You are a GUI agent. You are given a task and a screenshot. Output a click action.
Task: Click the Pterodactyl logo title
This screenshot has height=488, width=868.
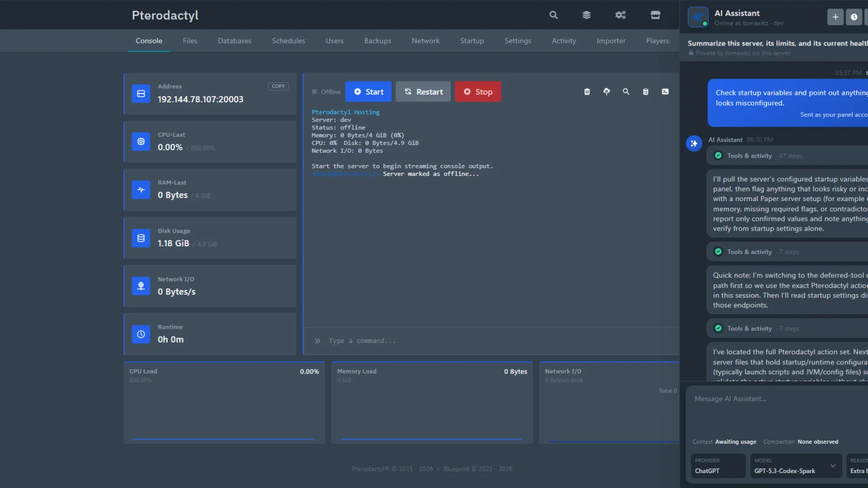pyautogui.click(x=165, y=15)
